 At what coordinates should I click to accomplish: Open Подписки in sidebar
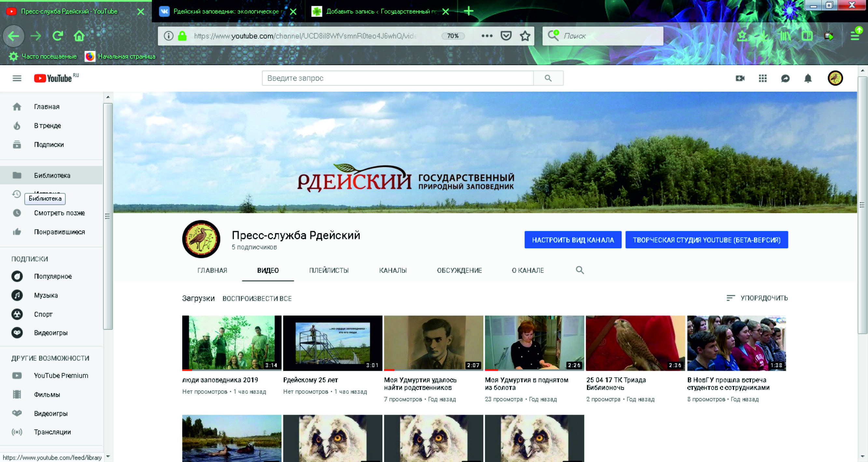[x=51, y=144]
